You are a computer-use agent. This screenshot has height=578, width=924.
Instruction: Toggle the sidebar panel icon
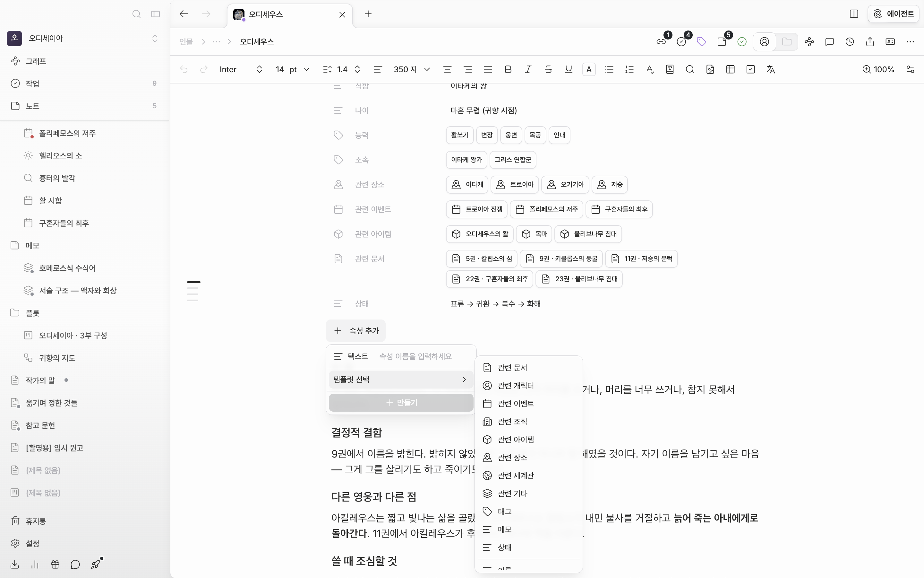(x=155, y=14)
